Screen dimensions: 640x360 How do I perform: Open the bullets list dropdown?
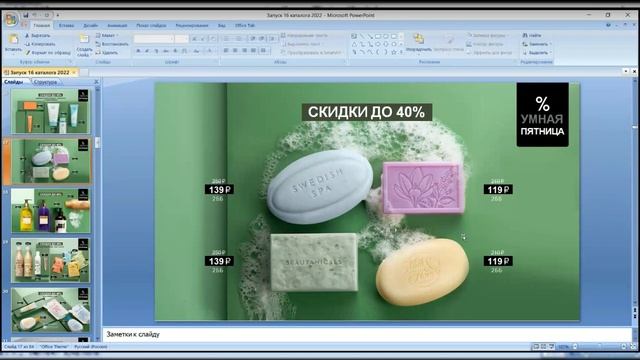pos(228,39)
